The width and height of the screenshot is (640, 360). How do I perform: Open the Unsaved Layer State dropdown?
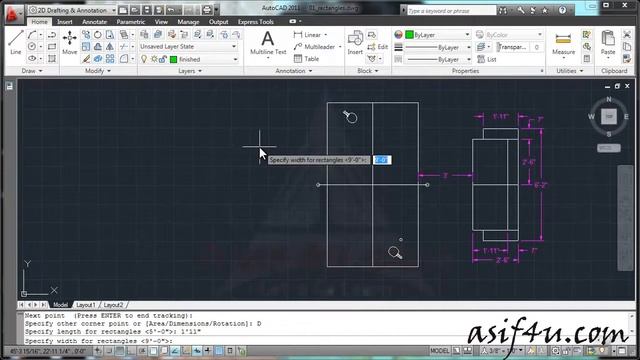188,47
